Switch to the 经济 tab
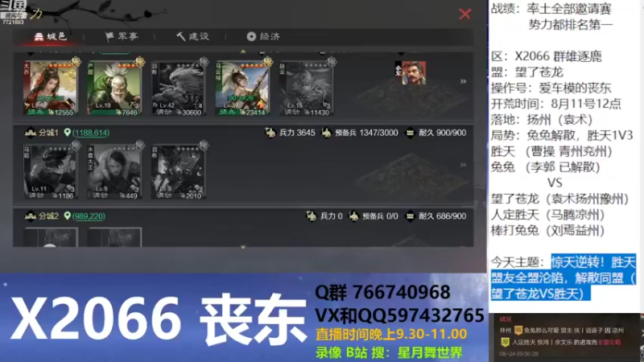Screen dimensions: 644x362 (x=263, y=36)
